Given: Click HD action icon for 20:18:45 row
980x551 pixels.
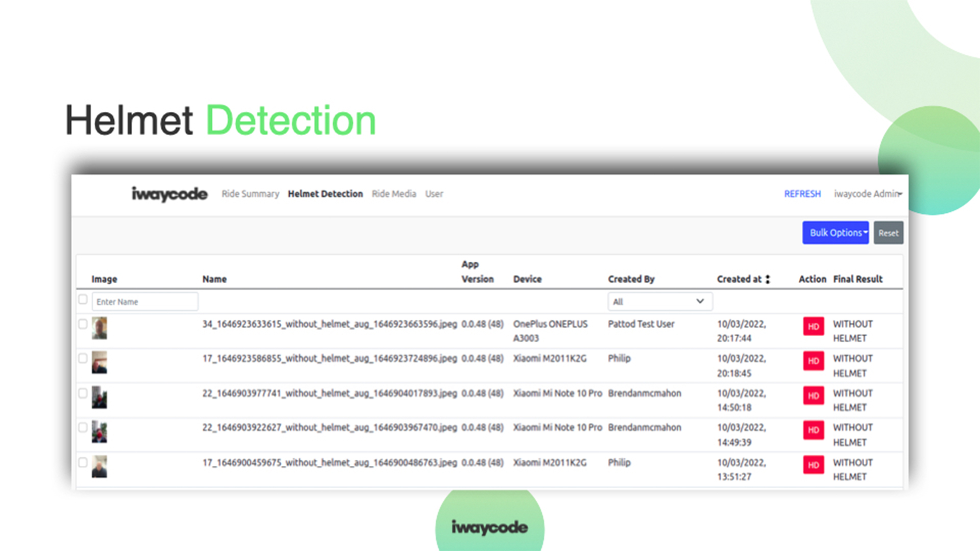Looking at the screenshot, I should [814, 361].
